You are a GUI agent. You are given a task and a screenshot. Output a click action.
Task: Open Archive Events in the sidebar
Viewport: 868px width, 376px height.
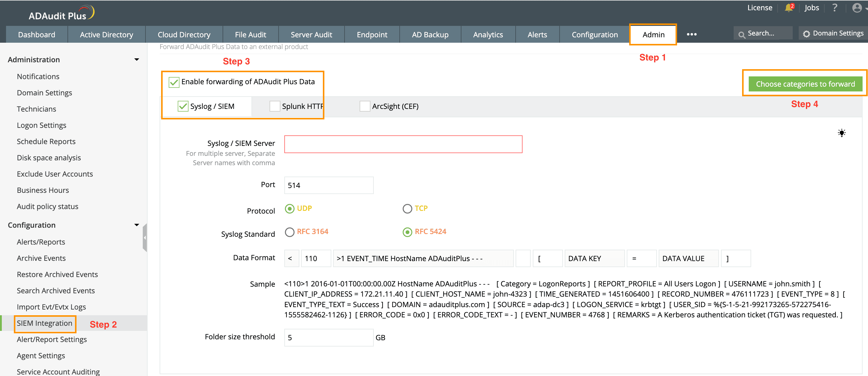pyautogui.click(x=41, y=258)
